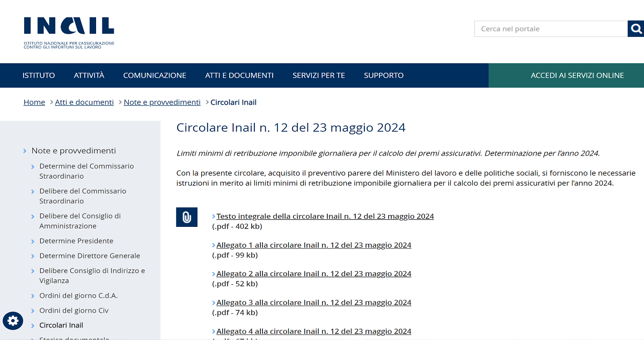644x340 pixels.
Task: Open the ATTI E DOCUMENTI menu
Action: pos(239,75)
